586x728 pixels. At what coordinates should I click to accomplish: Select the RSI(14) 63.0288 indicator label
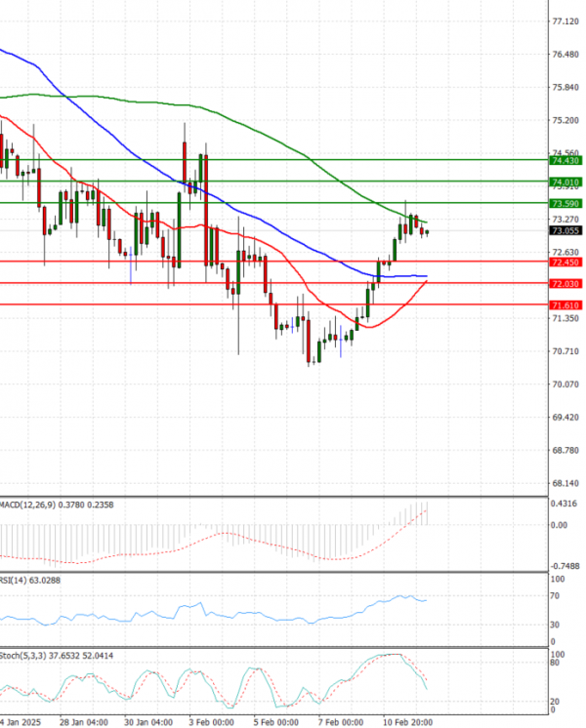(x=30, y=581)
